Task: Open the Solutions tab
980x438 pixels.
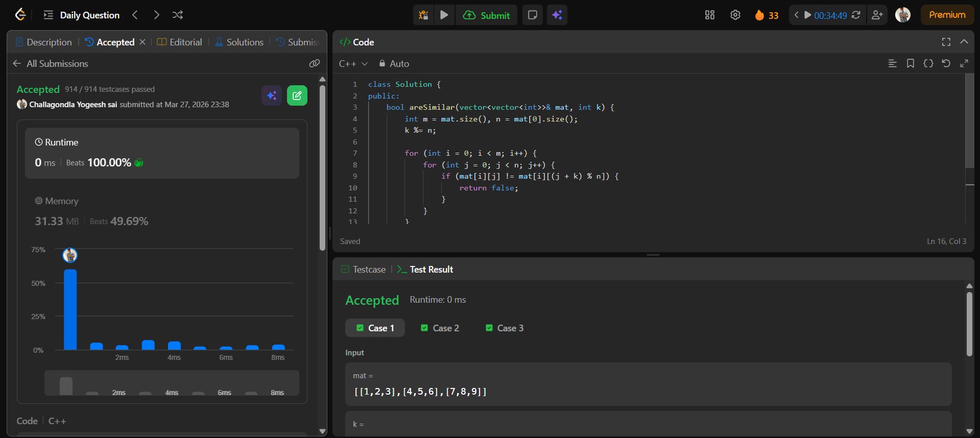Action: pos(239,42)
